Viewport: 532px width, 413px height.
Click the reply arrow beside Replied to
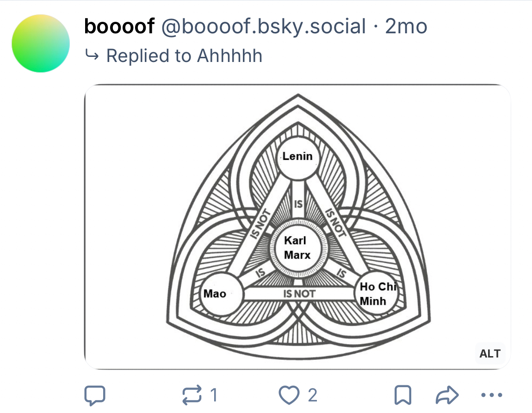[x=92, y=56]
